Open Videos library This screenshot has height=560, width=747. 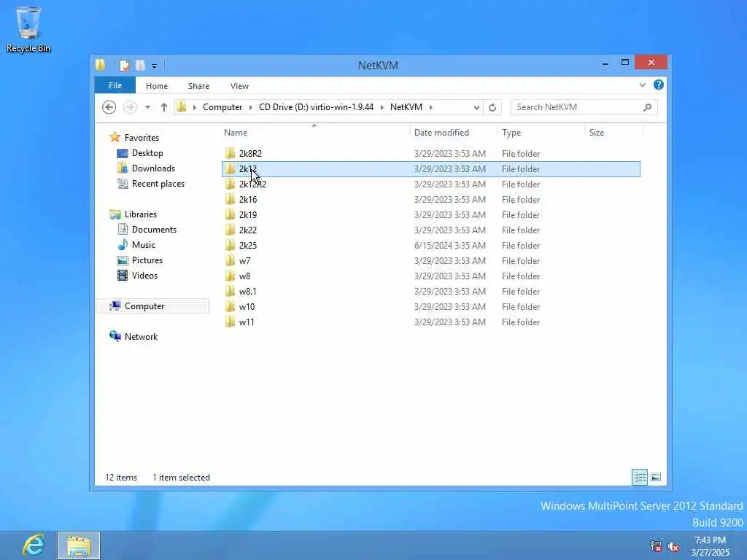tap(144, 275)
